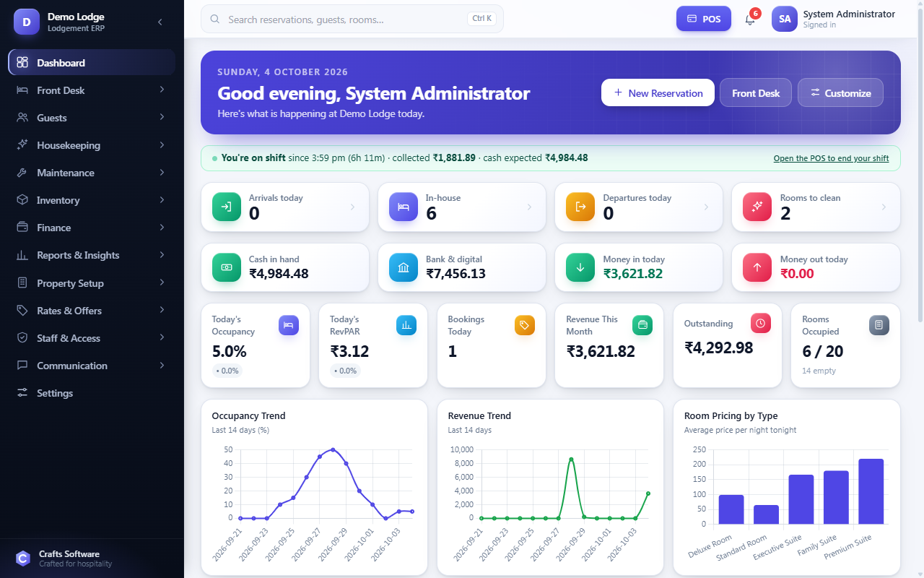
Task: Expand the Maintenance sidebar section
Action: [92, 173]
